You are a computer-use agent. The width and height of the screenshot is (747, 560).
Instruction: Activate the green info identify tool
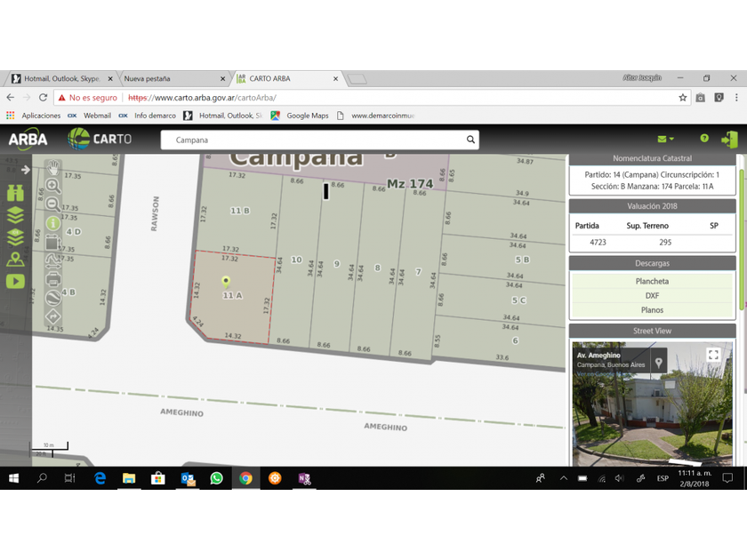point(53,223)
